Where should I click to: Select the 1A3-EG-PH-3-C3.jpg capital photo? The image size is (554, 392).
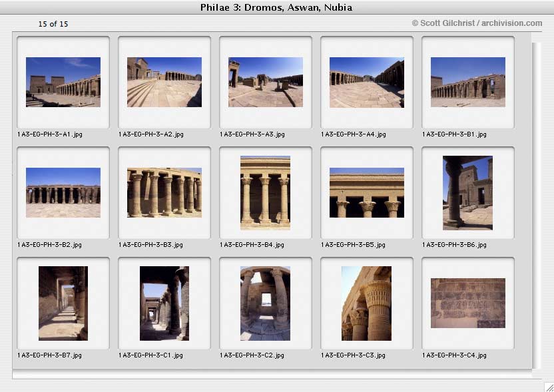(366, 303)
